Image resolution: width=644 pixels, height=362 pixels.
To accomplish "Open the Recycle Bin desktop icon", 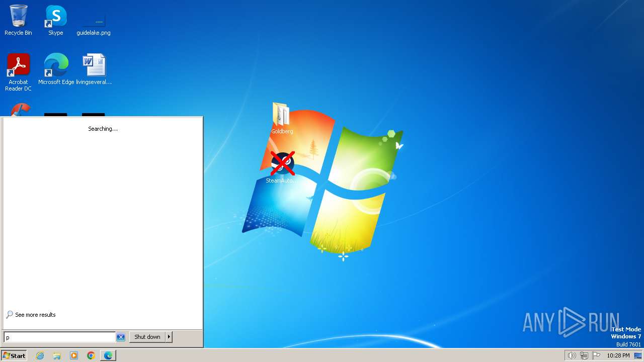I will 18,20.
